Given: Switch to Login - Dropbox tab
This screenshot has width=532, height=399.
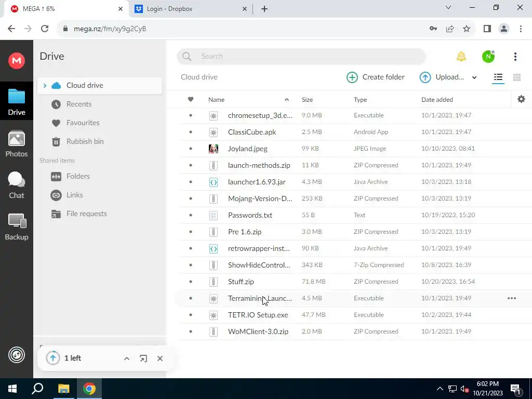Looking at the screenshot, I should tap(191, 9).
